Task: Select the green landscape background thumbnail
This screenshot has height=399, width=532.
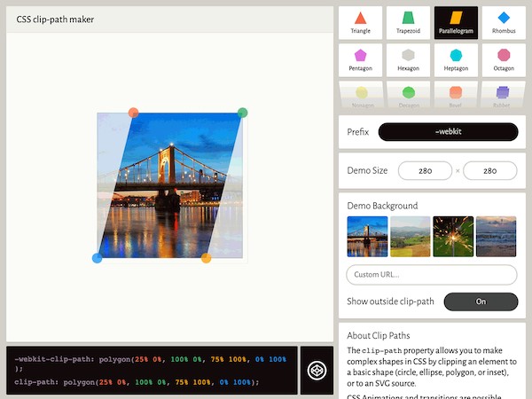Action: coord(410,237)
